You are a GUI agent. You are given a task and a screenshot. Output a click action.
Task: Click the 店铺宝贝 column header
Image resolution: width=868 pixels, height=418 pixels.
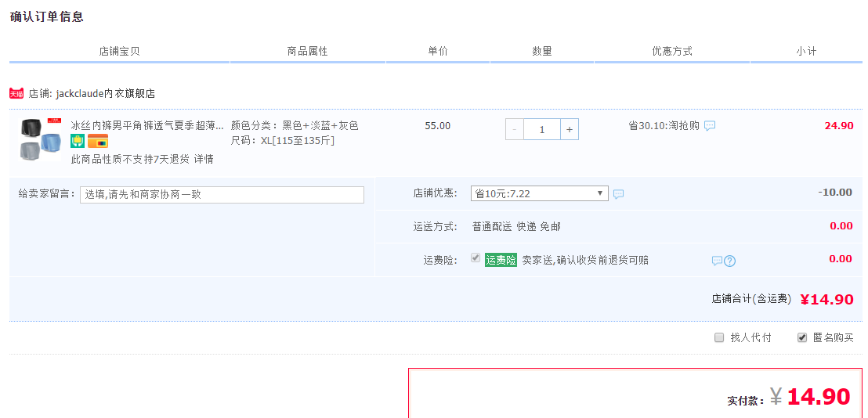pos(120,52)
